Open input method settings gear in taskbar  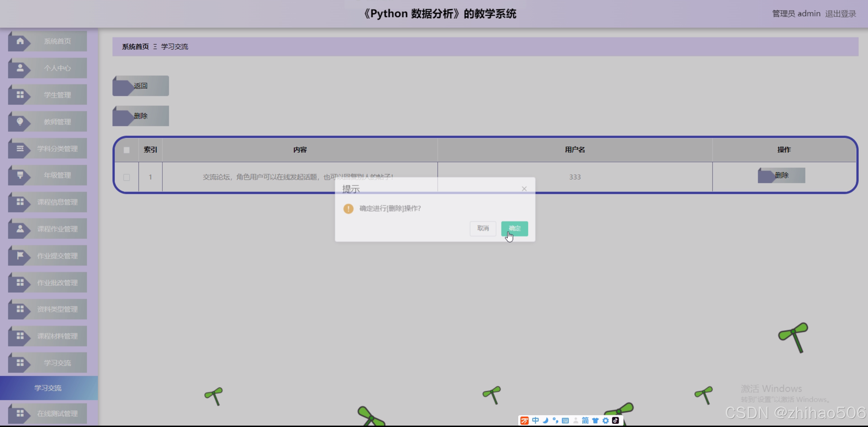pyautogui.click(x=605, y=421)
